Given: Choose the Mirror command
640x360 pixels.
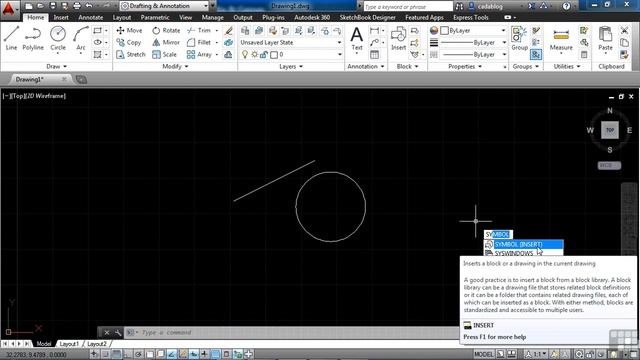Looking at the screenshot, I should point(166,42).
